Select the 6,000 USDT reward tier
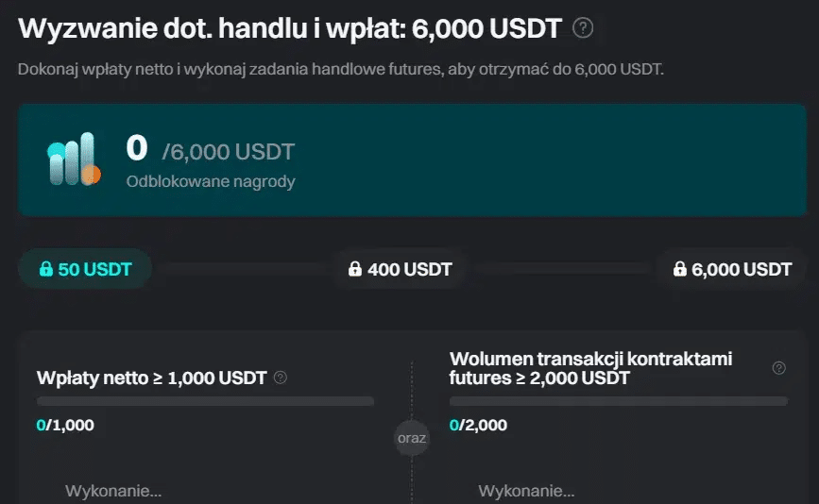819x504 pixels. (732, 269)
